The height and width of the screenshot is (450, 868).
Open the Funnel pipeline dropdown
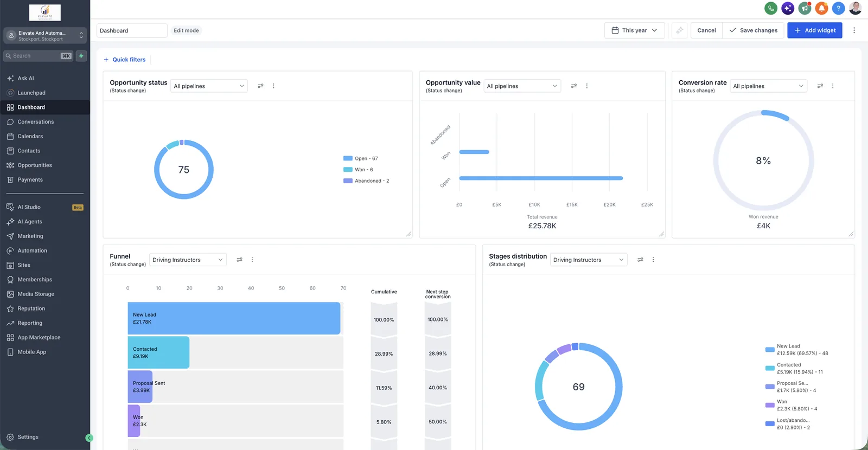click(188, 260)
